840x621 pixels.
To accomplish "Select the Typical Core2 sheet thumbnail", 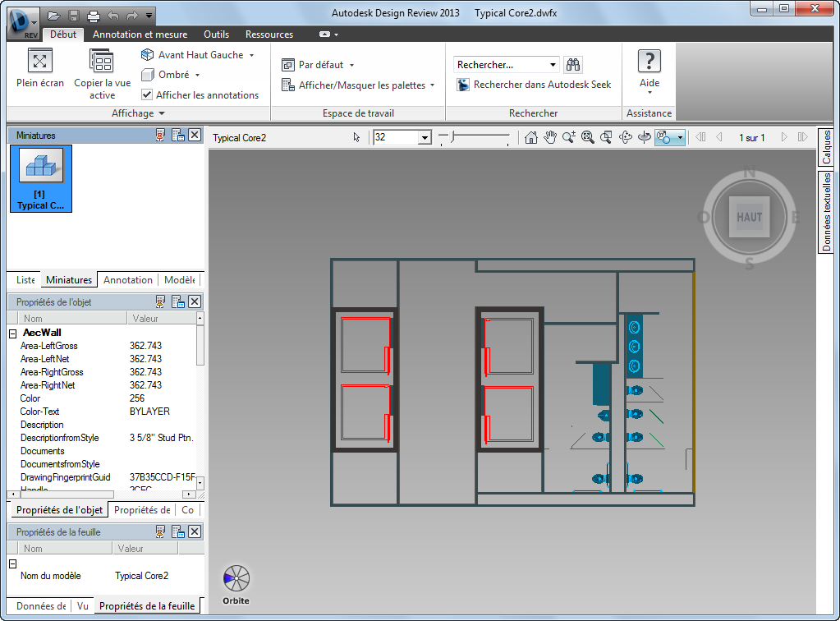I will pyautogui.click(x=41, y=179).
